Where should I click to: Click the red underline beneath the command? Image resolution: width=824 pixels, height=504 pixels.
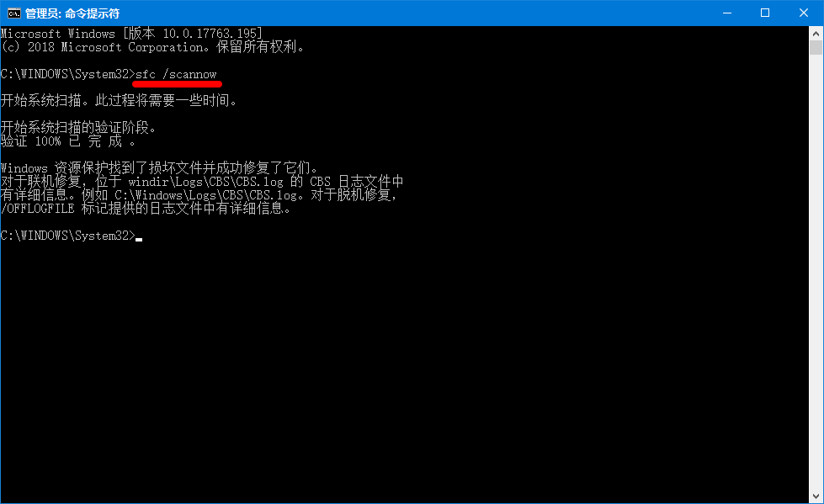point(177,83)
